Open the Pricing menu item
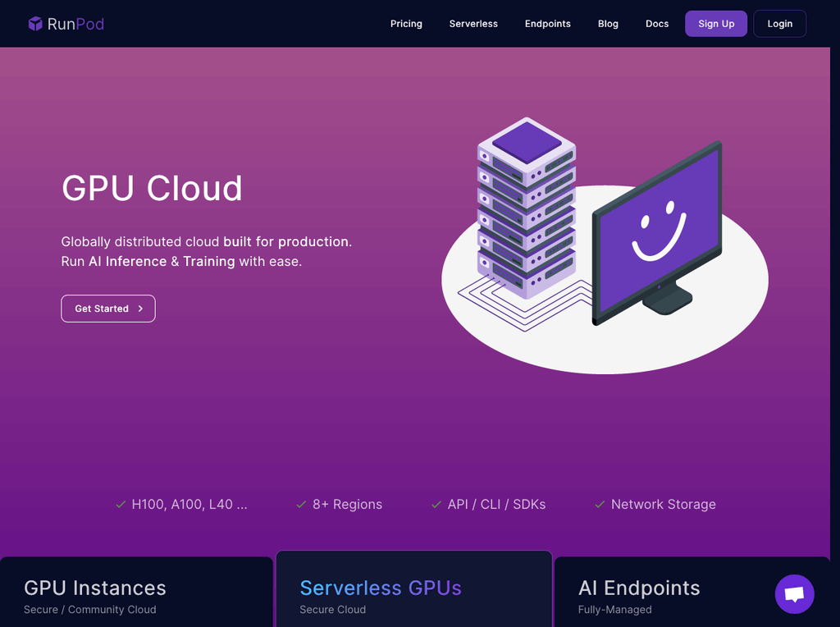This screenshot has width=840, height=627. point(406,24)
